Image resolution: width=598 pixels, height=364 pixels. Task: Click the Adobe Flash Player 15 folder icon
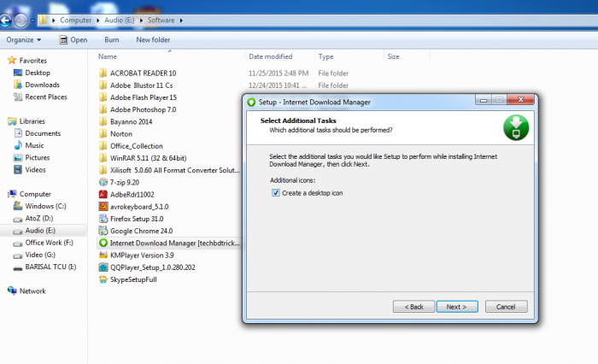coord(103,97)
